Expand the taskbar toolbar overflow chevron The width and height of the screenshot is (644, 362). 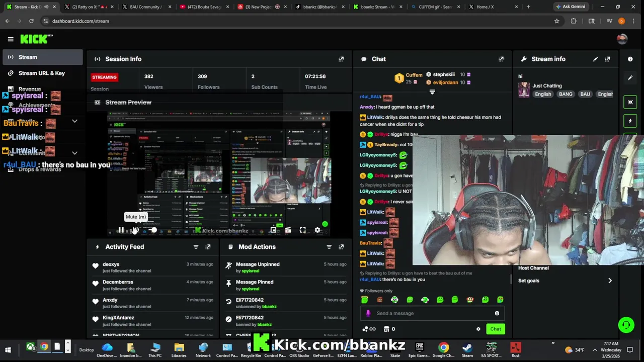click(x=552, y=343)
